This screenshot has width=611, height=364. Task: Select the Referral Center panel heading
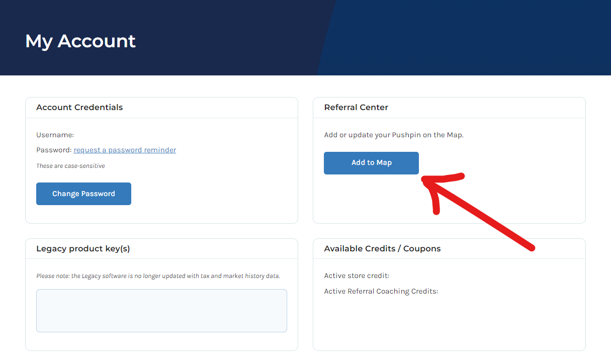(x=356, y=107)
